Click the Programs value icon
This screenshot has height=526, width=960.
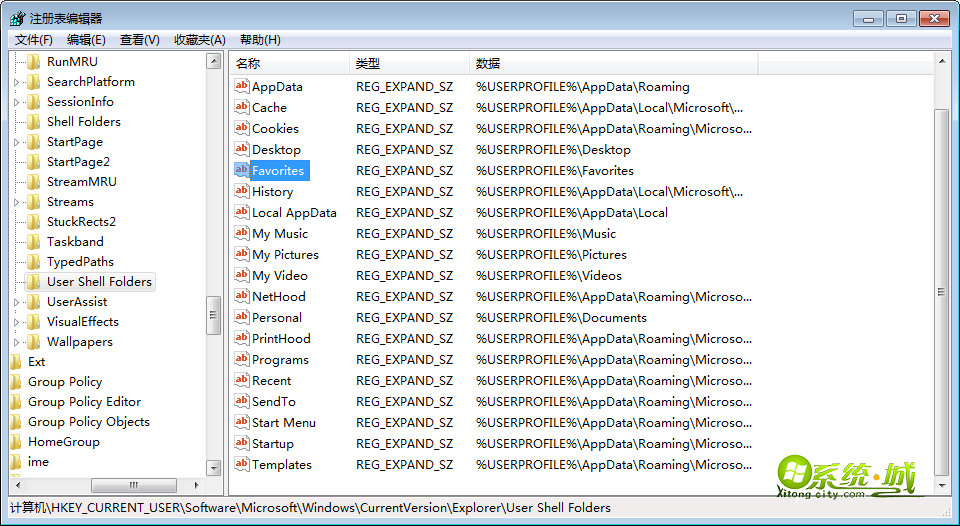pos(242,359)
